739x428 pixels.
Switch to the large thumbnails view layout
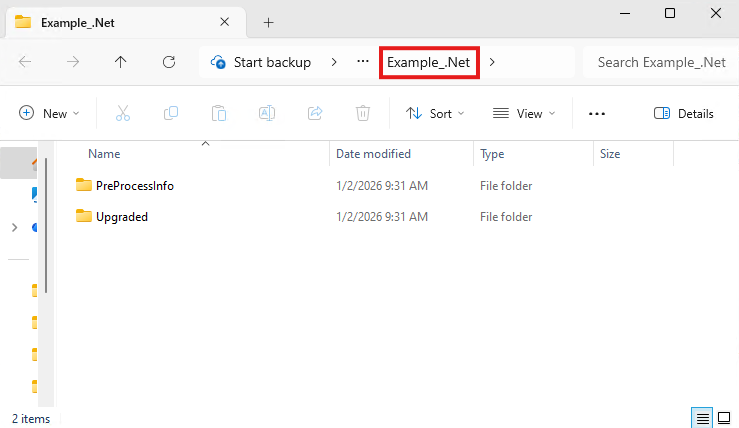tap(724, 417)
